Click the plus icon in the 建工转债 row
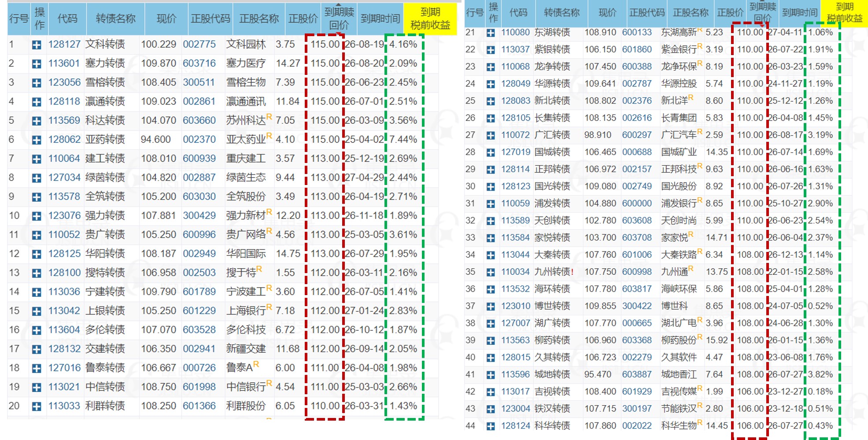This screenshot has width=868, height=440. [x=37, y=159]
